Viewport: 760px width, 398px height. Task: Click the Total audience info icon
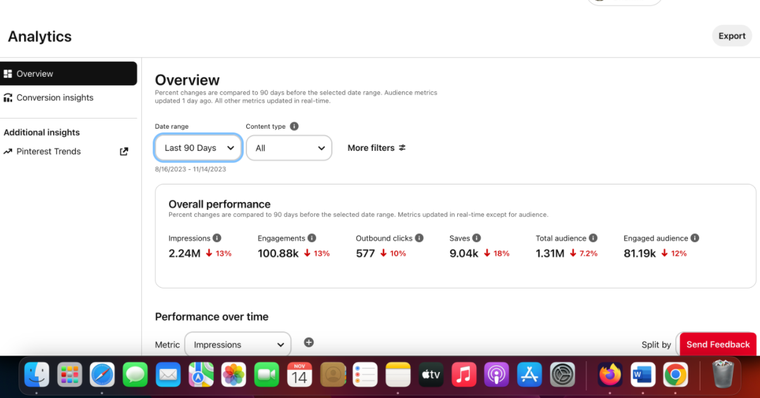(593, 238)
